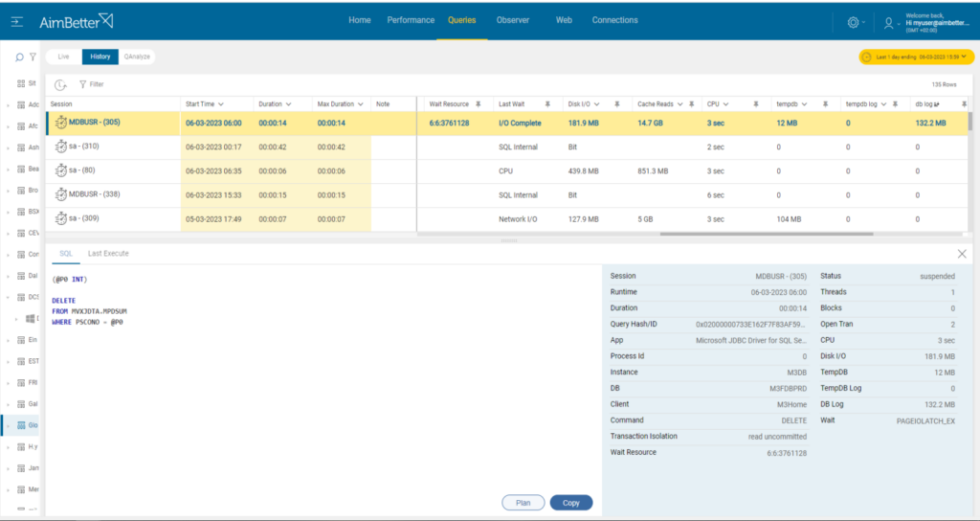Click the refresh clock icon above table
Screen dimensions: 980x521
point(60,84)
